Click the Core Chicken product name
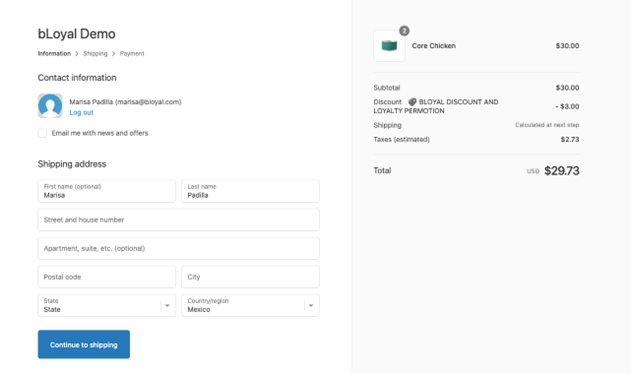The height and width of the screenshot is (373, 631). (434, 46)
